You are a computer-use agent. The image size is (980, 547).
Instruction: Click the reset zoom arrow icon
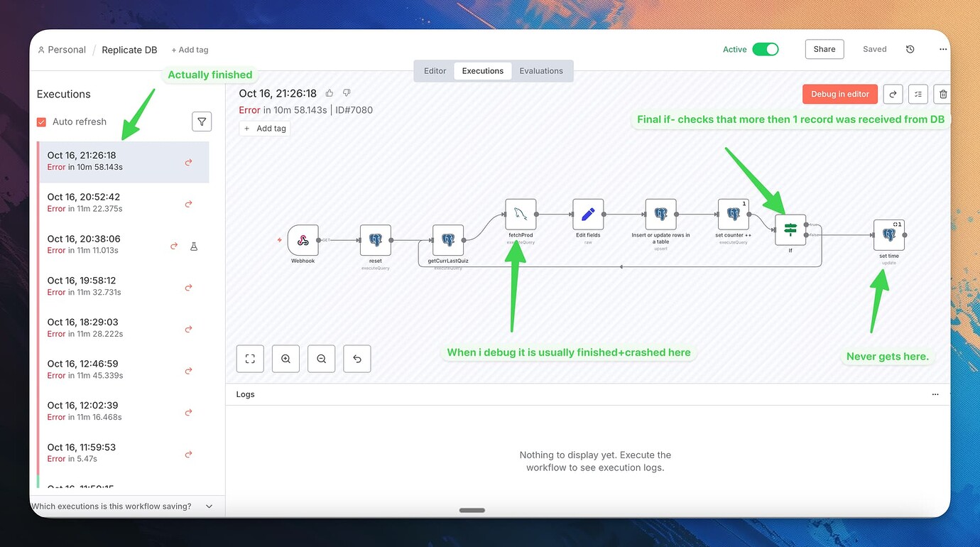pyautogui.click(x=356, y=359)
